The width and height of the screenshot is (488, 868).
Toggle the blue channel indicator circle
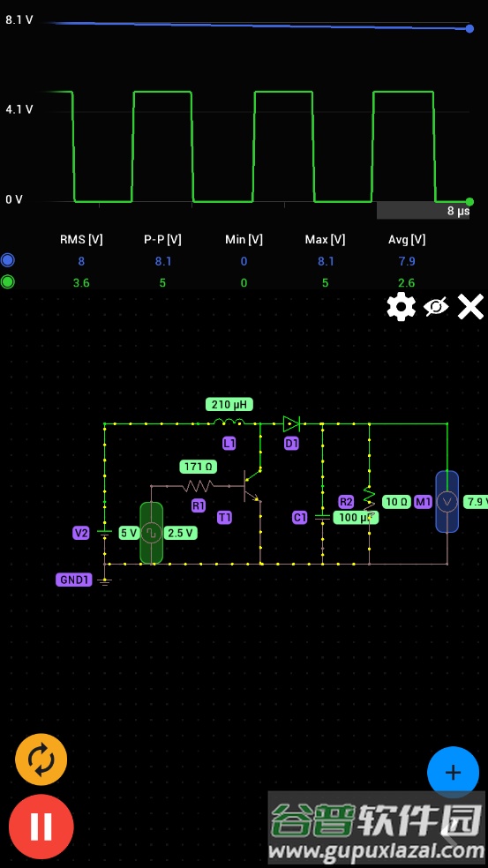point(8,260)
